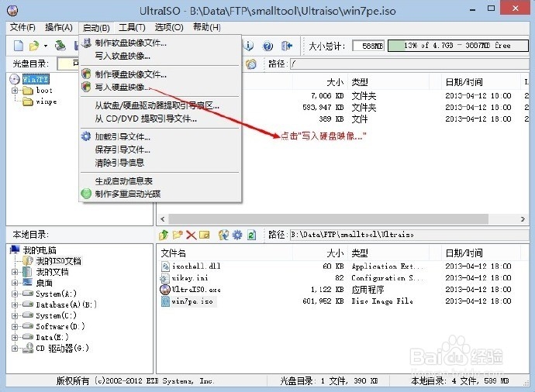Click 类型 column header in local file list

(360, 253)
